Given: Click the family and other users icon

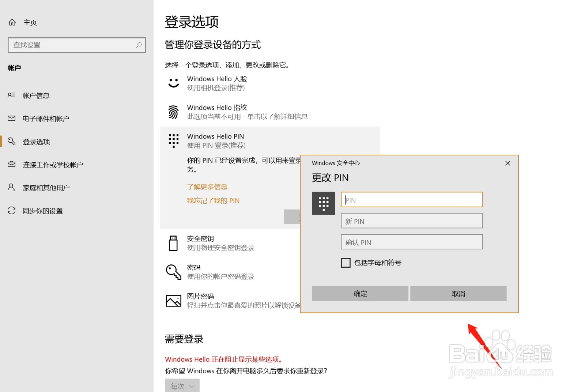Looking at the screenshot, I should coord(12,187).
